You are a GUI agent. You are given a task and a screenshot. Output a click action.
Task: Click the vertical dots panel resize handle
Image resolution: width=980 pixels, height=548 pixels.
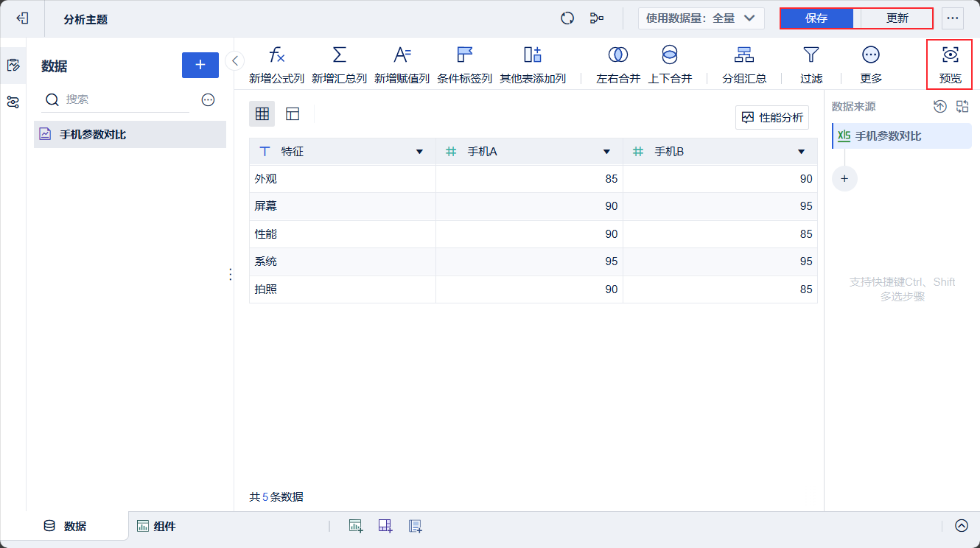[x=231, y=274]
